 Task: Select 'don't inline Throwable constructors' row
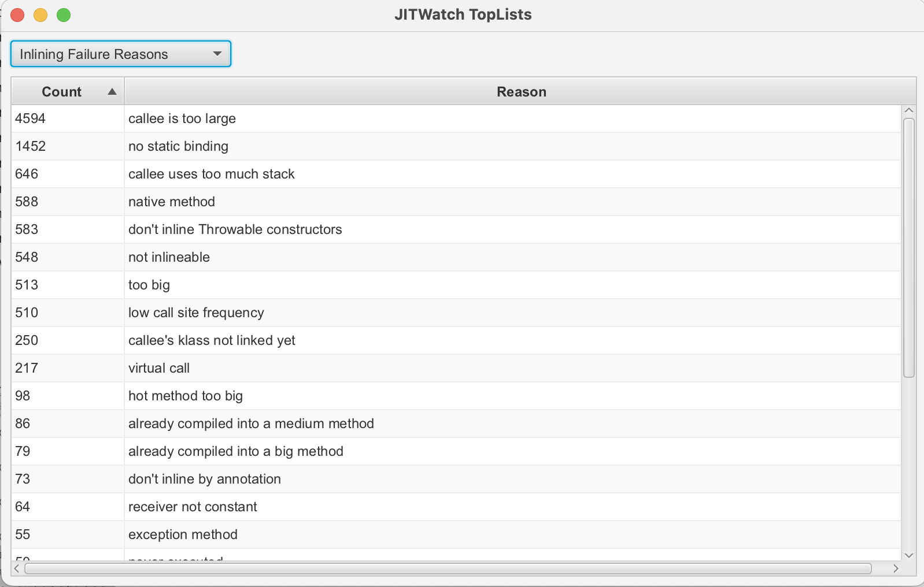point(456,229)
